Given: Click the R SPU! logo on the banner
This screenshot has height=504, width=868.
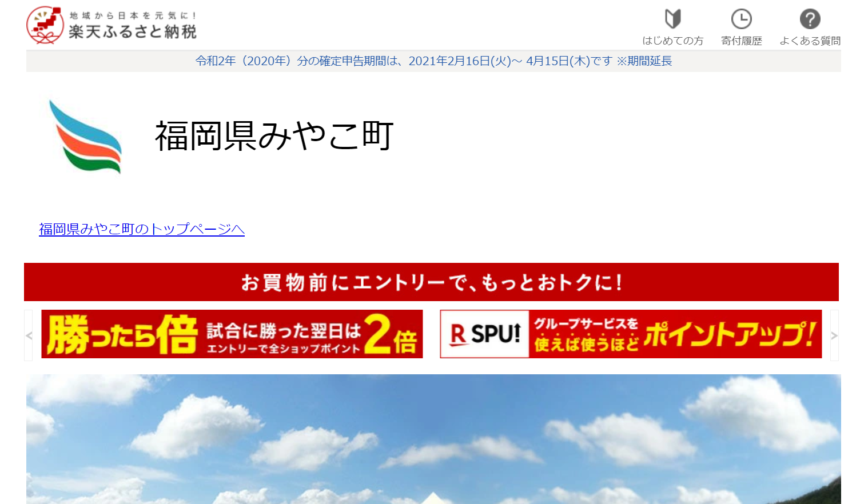Looking at the screenshot, I should pos(483,334).
